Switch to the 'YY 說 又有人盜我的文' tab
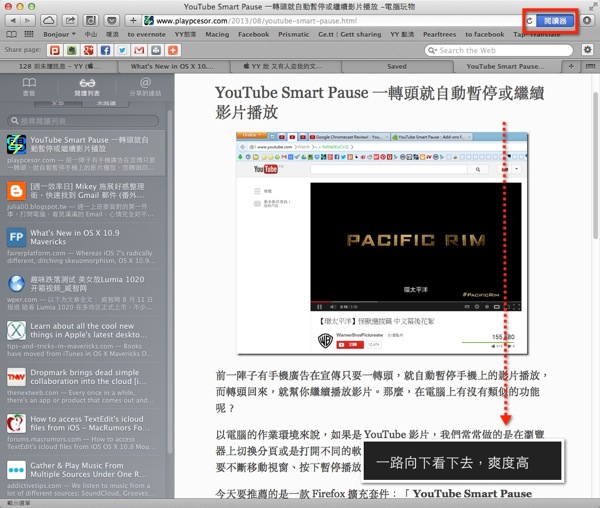 coord(284,67)
